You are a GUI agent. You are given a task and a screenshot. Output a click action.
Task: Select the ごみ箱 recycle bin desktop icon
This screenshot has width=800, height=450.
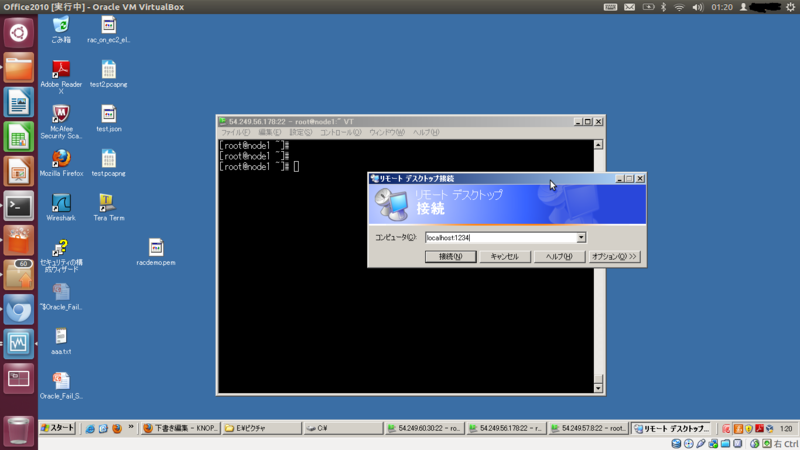click(x=61, y=30)
